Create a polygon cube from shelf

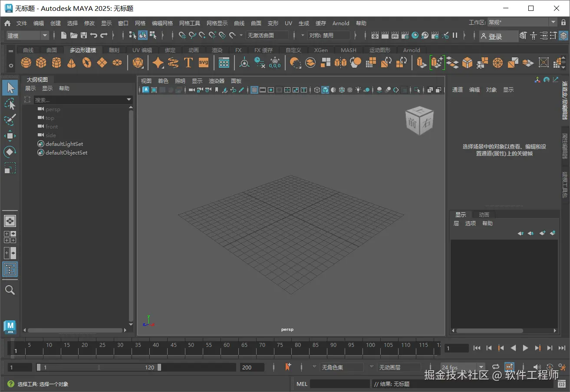point(41,63)
